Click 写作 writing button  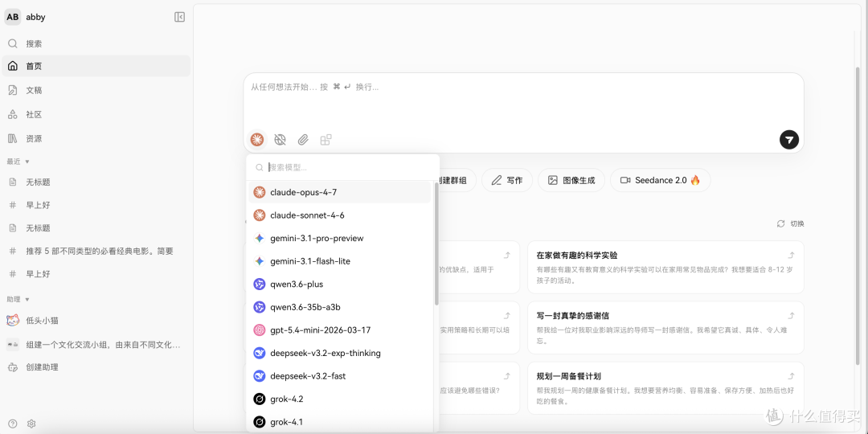click(x=507, y=181)
